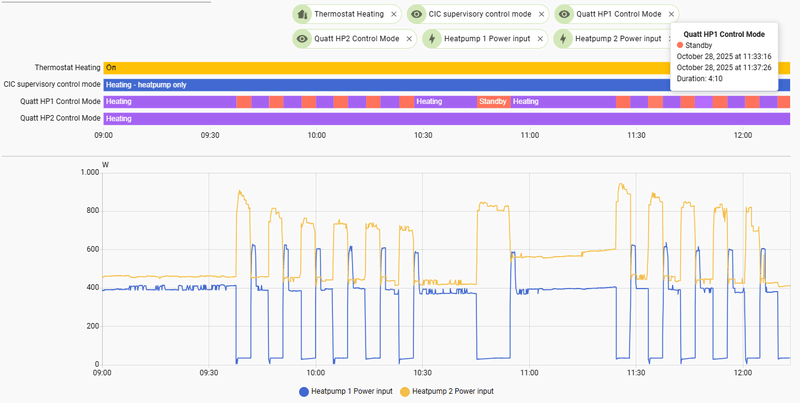
Task: Click the purple Quatt HP2 Heating bar
Action: pyautogui.click(x=440, y=118)
